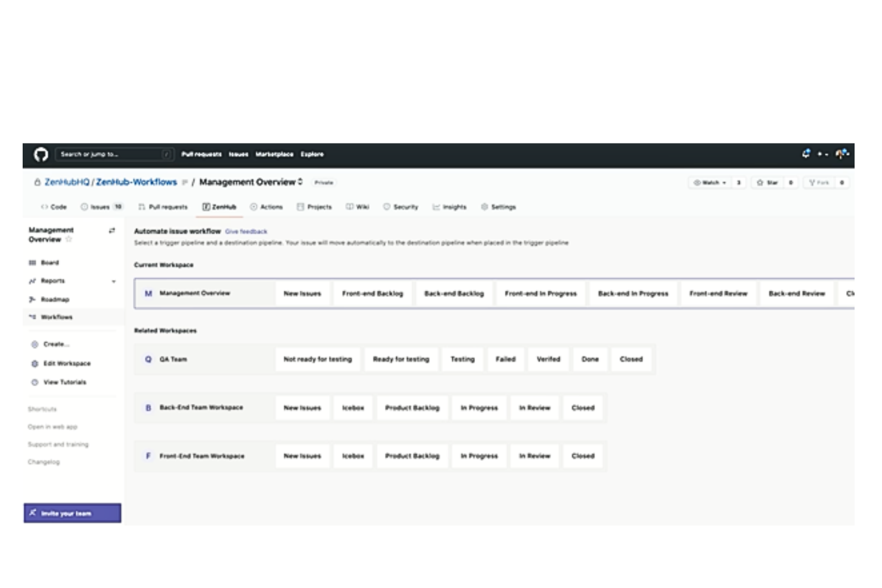
Task: Switch to the Actions tab
Action: click(266, 207)
